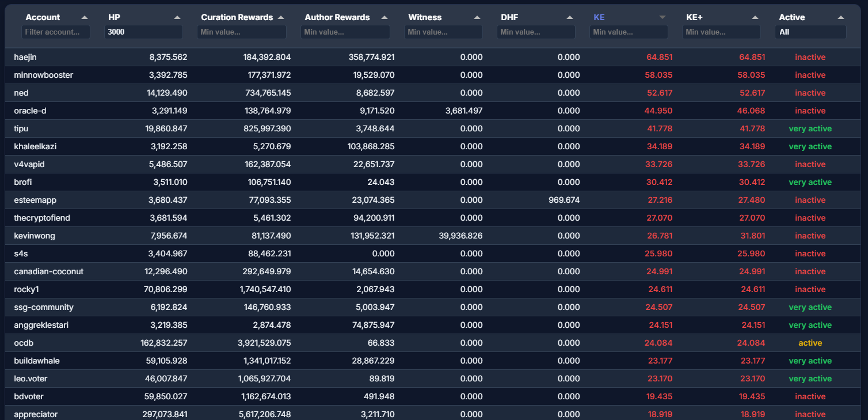
Task: Click the Witness min value field
Action: [x=443, y=32]
